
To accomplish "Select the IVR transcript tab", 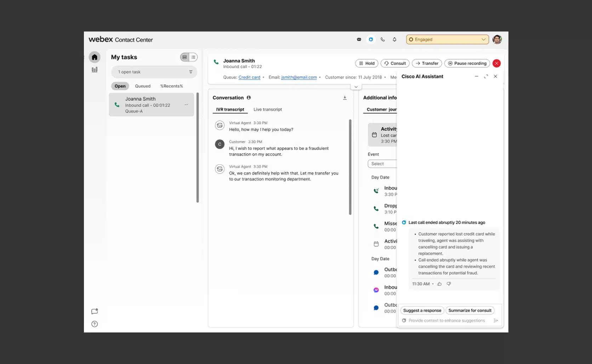I will [230, 109].
